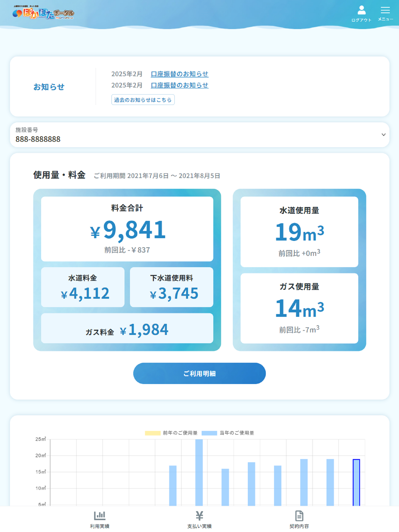Click the logout person icon
399x532 pixels.
tap(361, 10)
